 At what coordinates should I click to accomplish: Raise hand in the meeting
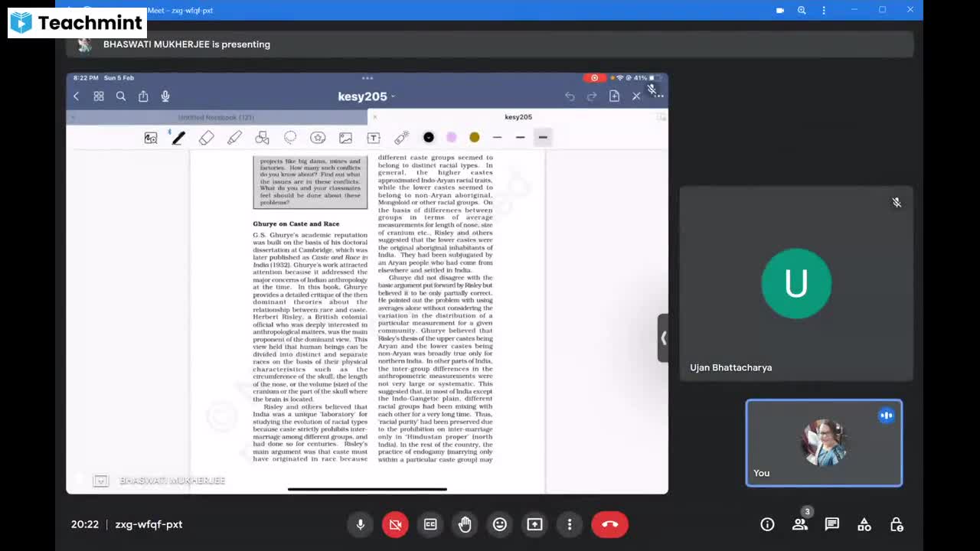click(x=465, y=524)
